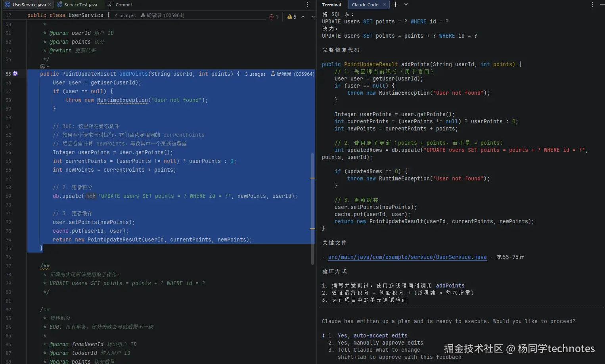The height and width of the screenshot is (364, 605).
Task: Click the 'Claude has written up a plan' message
Action: 448,321
